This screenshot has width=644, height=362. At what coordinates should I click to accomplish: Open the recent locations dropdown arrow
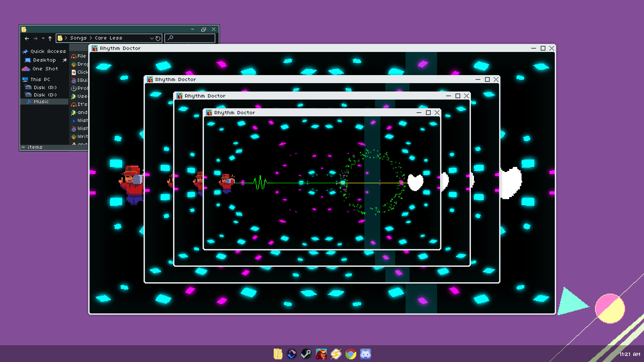coord(43,38)
